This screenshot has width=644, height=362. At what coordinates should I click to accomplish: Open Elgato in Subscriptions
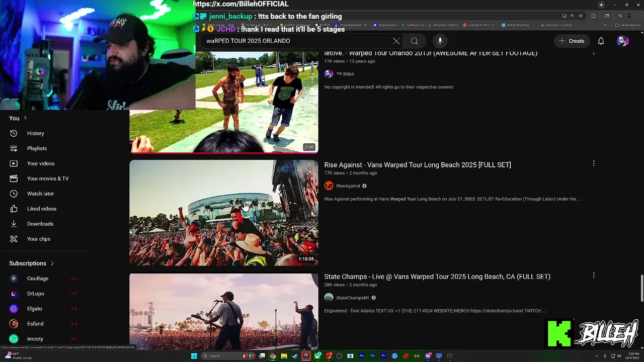35,309
